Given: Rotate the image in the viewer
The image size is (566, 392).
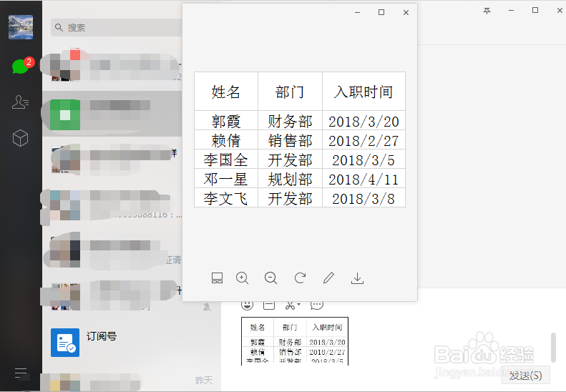Looking at the screenshot, I should tap(300, 278).
